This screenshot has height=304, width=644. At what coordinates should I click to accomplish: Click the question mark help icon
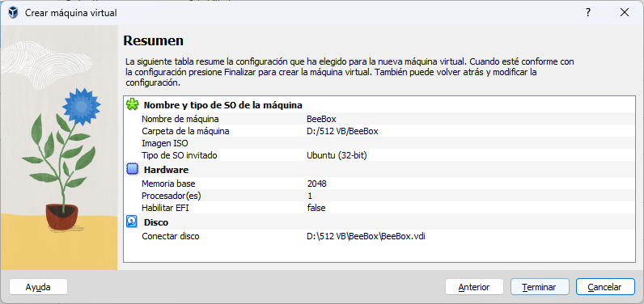(588, 13)
